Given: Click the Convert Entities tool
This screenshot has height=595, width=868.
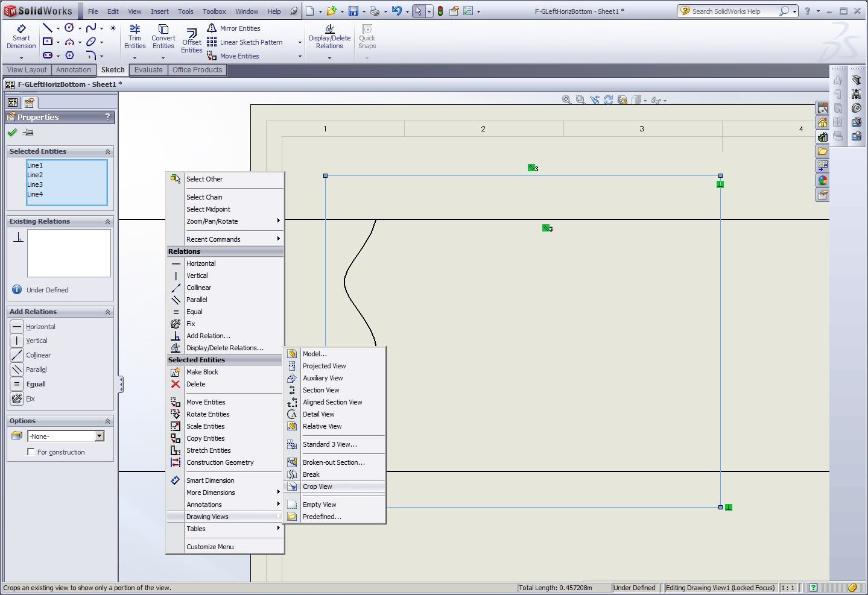Looking at the screenshot, I should [x=163, y=37].
